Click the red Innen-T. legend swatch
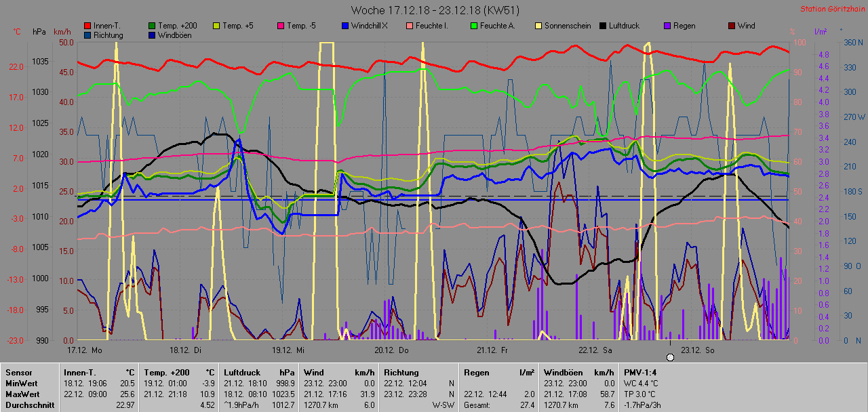Image resolution: width=868 pixels, height=412 pixels. click(88, 26)
